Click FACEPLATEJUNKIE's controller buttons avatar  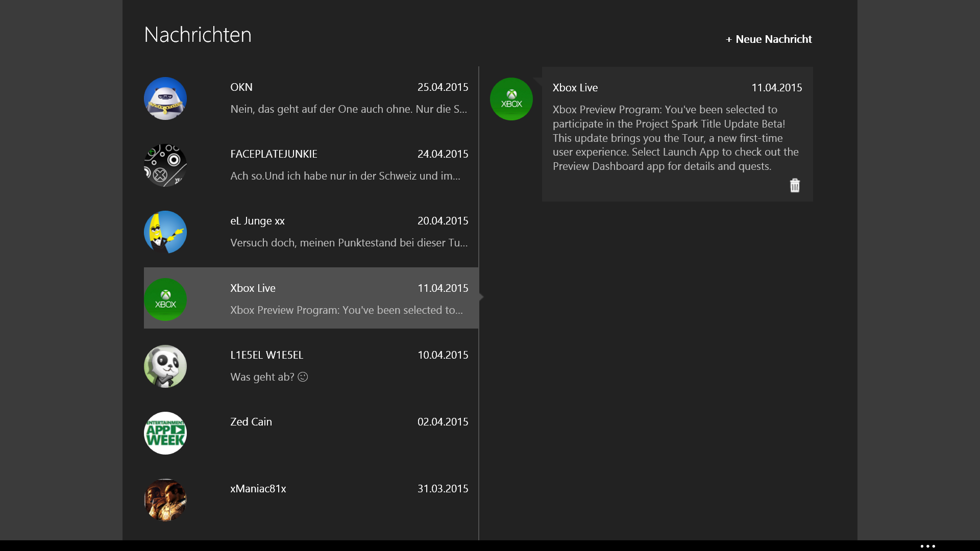[165, 165]
